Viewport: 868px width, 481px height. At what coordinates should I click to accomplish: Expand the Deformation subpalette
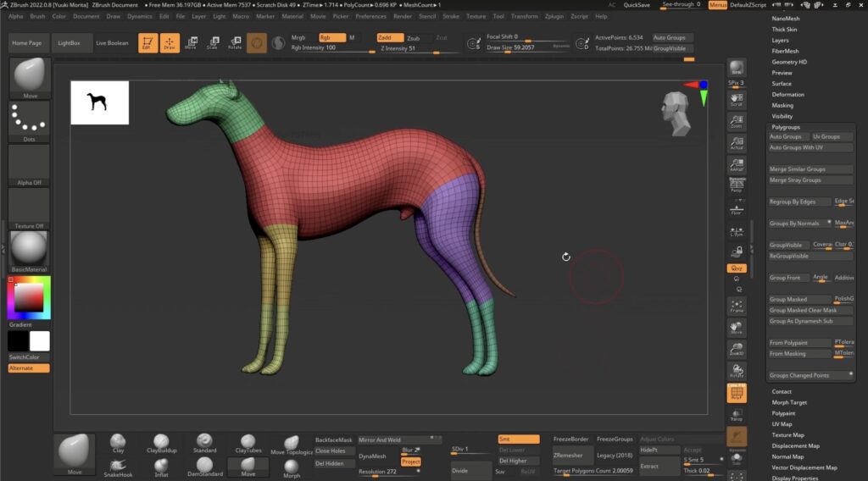point(787,94)
